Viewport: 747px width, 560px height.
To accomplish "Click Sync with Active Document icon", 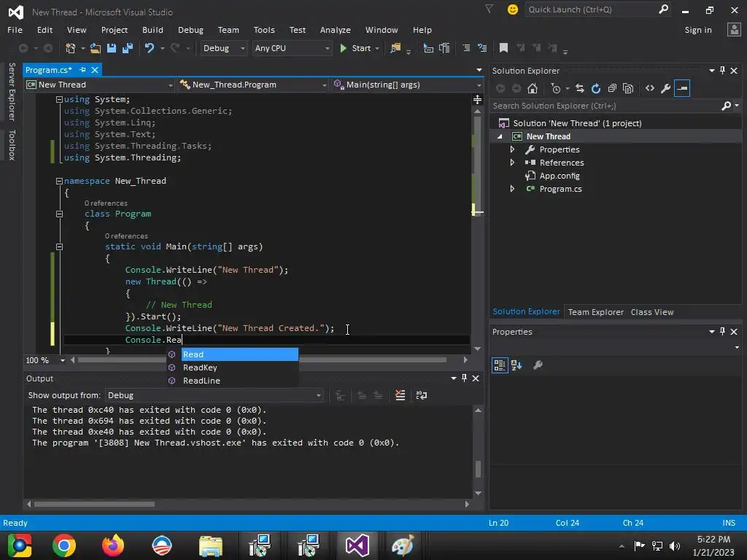I will click(x=580, y=88).
